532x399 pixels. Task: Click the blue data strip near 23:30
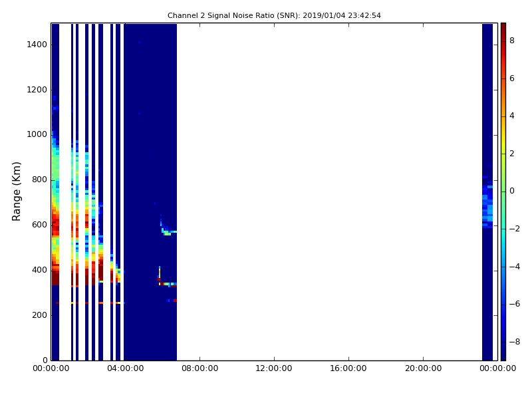tap(487, 192)
